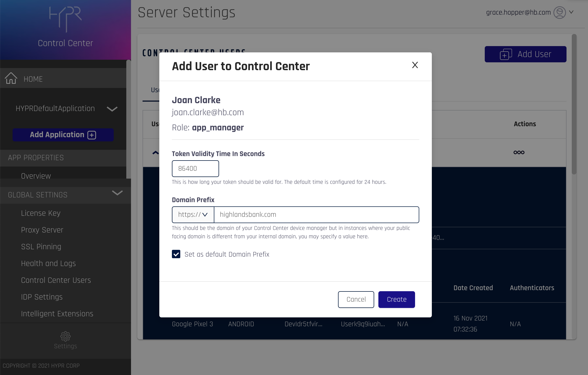Click the user avatar icon
Viewport: 588px width, 375px height.
[559, 12]
